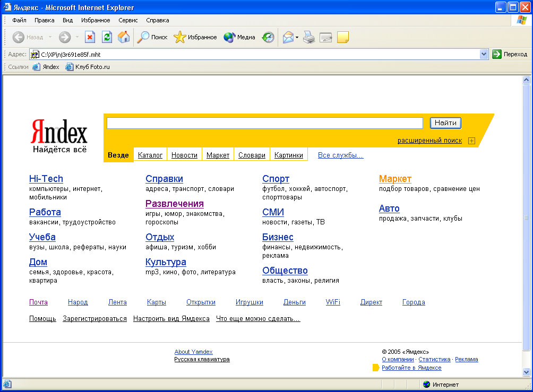Click the IE page icon in status bar

pyautogui.click(x=7, y=384)
